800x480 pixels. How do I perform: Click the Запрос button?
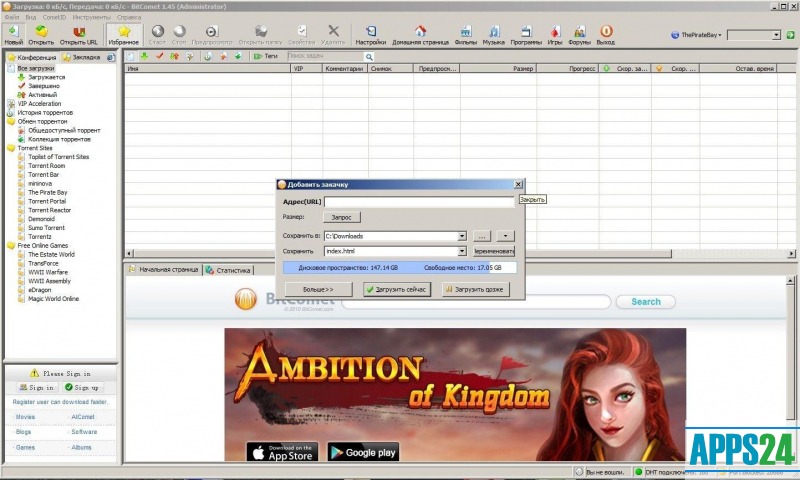click(341, 217)
